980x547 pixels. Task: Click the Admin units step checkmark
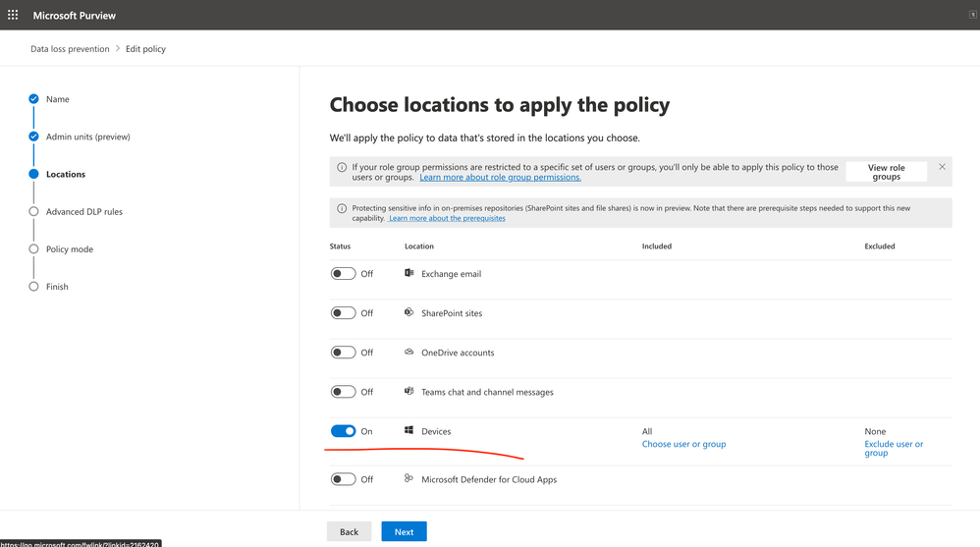point(33,137)
